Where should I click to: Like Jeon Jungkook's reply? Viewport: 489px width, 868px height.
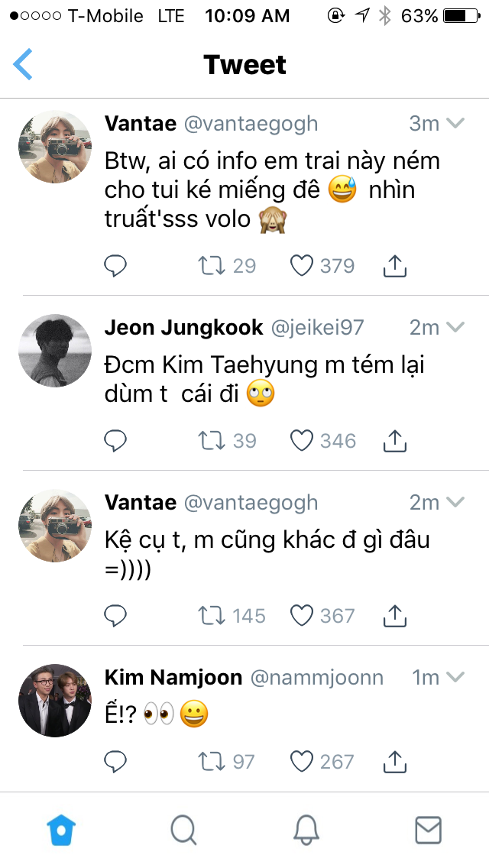pos(303,441)
